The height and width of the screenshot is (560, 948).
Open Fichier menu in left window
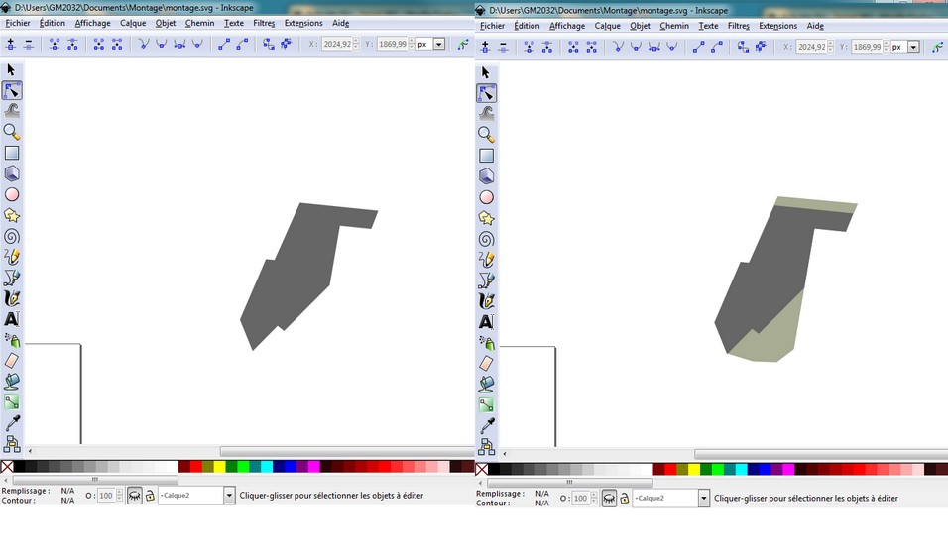[18, 23]
